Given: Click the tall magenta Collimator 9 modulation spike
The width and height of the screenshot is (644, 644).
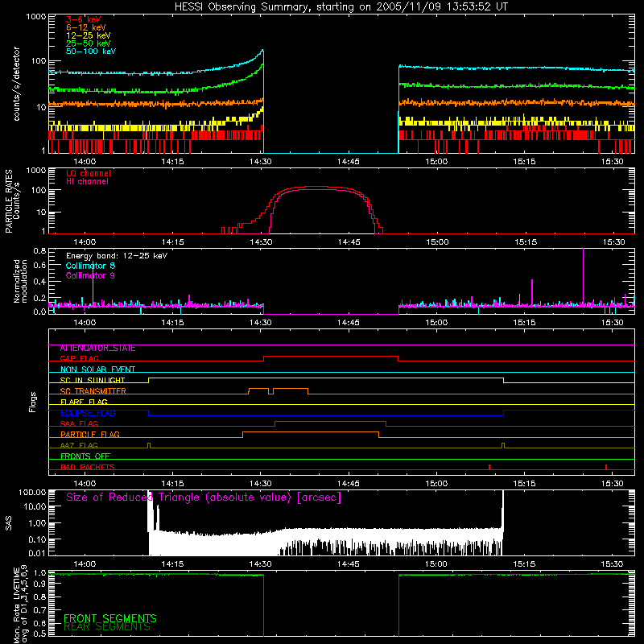Looking at the screenshot, I should (583, 275).
